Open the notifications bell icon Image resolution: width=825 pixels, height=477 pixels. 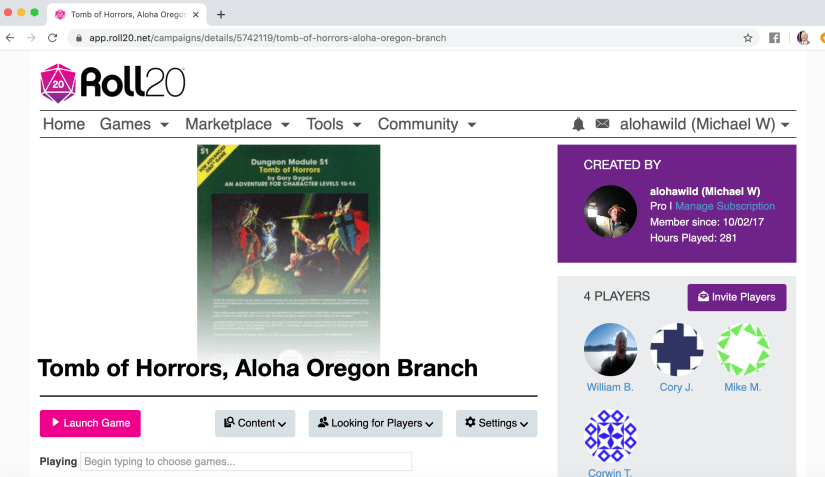tap(578, 124)
